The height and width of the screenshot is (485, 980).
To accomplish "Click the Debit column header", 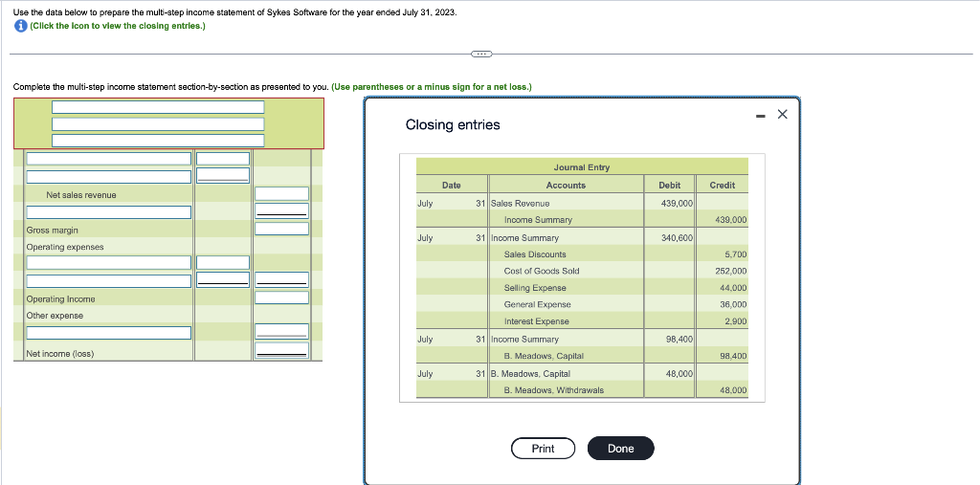I will (x=669, y=185).
